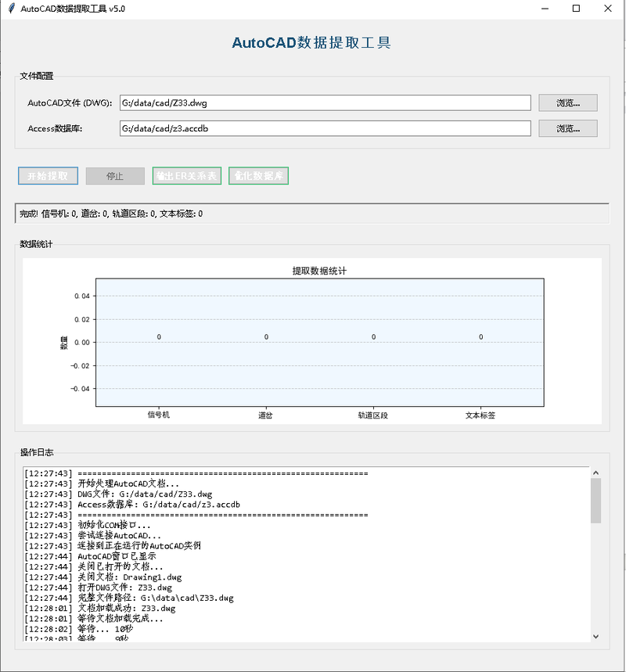Browse for the AutoCAD DWG file
The height and width of the screenshot is (672, 626).
567,102
